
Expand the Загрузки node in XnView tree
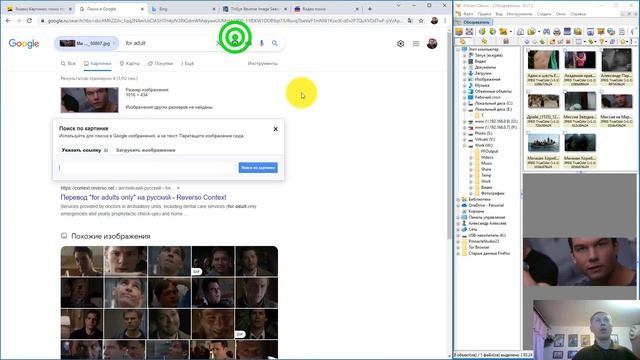[x=464, y=73]
